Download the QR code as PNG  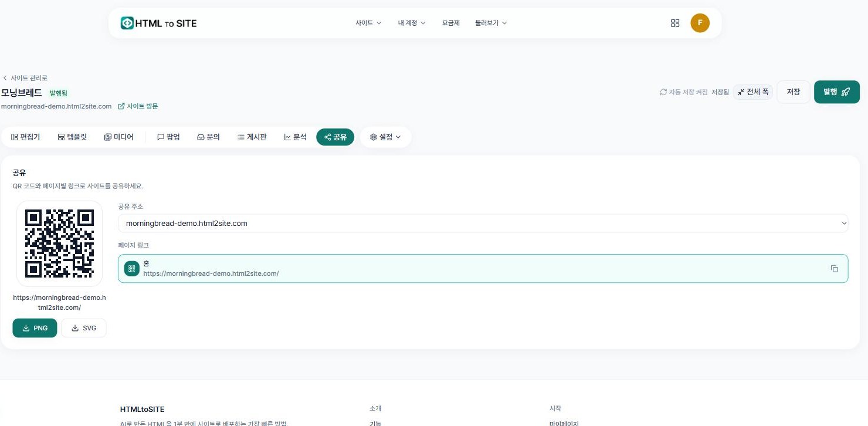35,328
